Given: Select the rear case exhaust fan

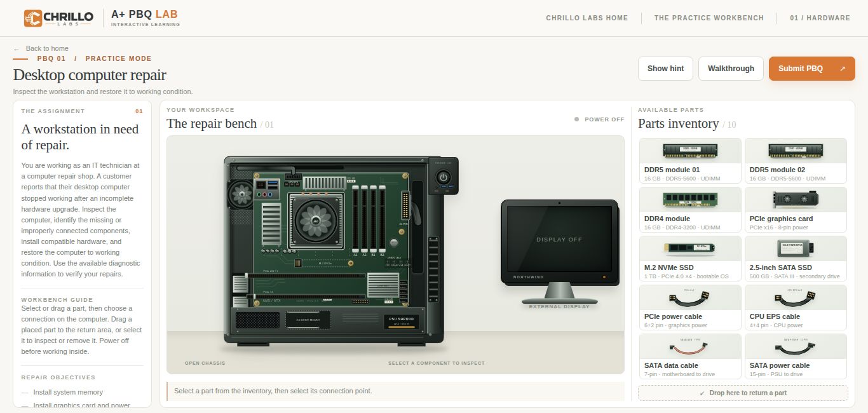Looking at the screenshot, I should tap(241, 194).
